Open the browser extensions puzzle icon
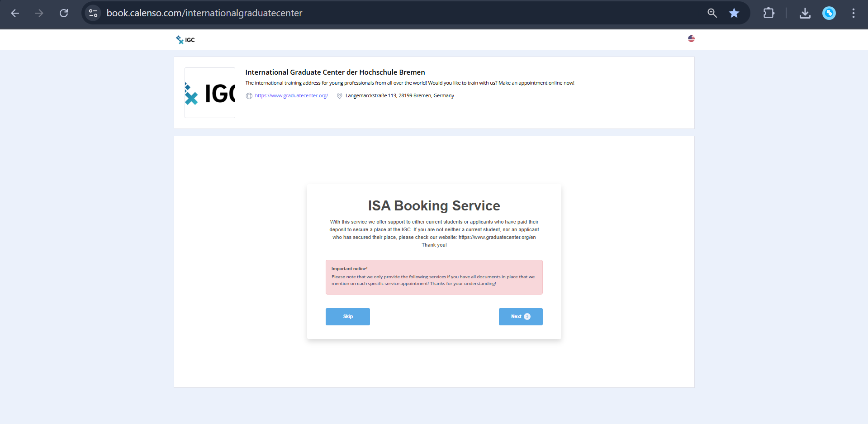This screenshot has height=424, width=868. click(x=769, y=13)
